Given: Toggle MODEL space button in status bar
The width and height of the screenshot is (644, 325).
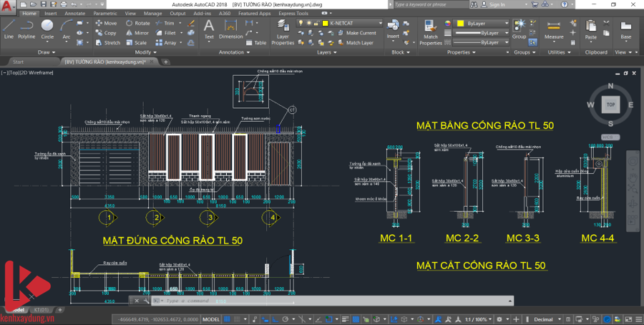Looking at the screenshot, I should (211, 319).
